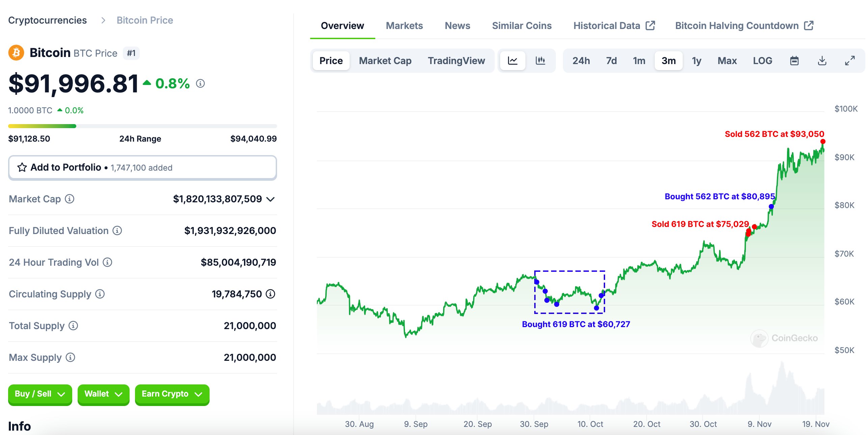Screen dimensions: 868x435
Task: Open the Markets tab
Action: pyautogui.click(x=404, y=26)
